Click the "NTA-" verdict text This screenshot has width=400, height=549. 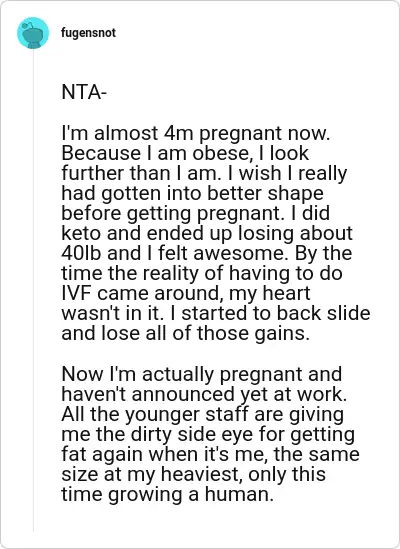pos(84,92)
